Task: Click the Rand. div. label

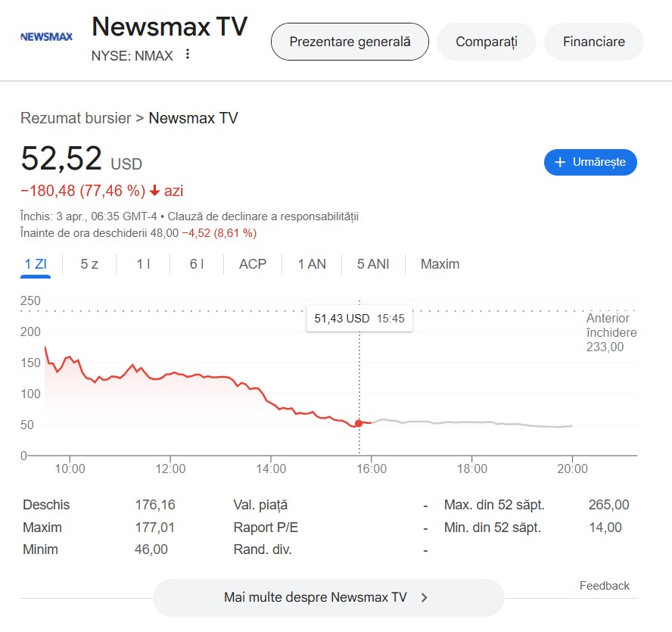Action: [263, 549]
